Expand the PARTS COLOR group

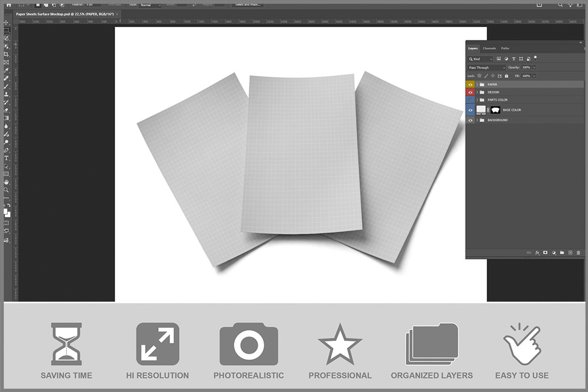477,100
